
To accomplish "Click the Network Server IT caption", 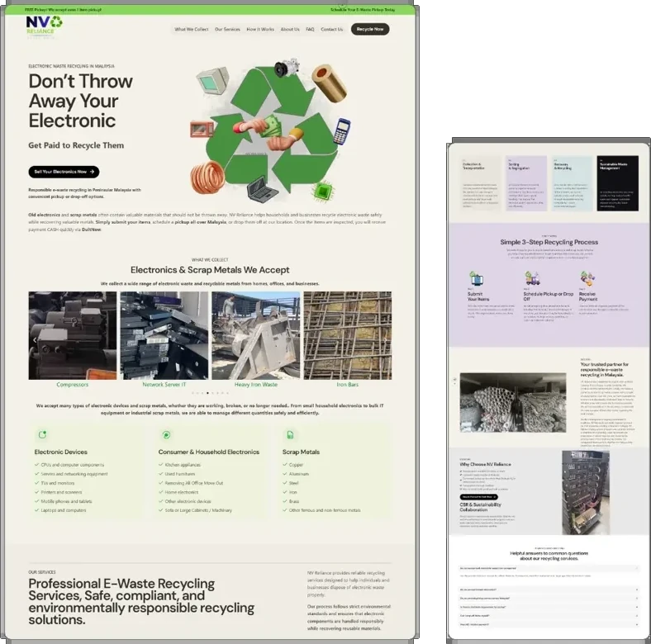I will (164, 385).
